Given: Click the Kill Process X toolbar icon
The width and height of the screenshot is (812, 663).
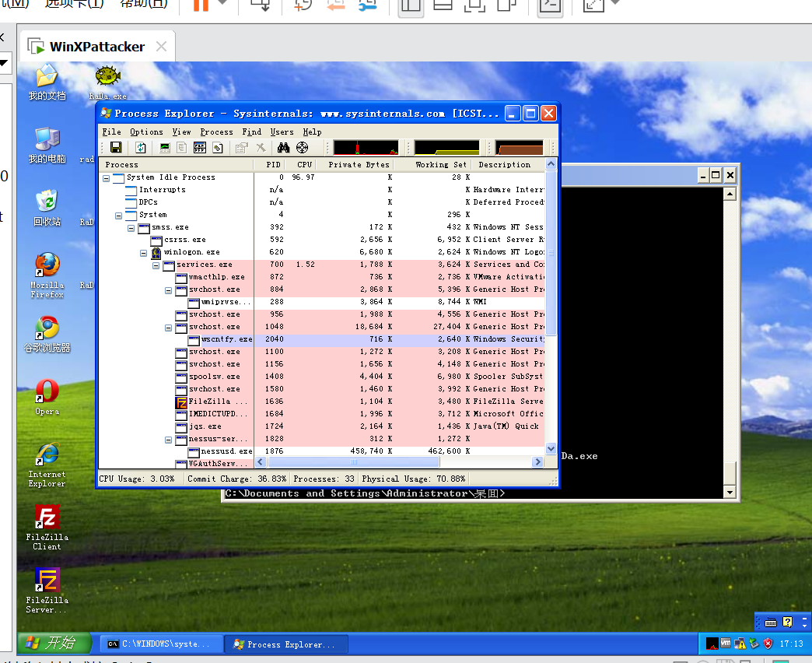Looking at the screenshot, I should tap(261, 148).
